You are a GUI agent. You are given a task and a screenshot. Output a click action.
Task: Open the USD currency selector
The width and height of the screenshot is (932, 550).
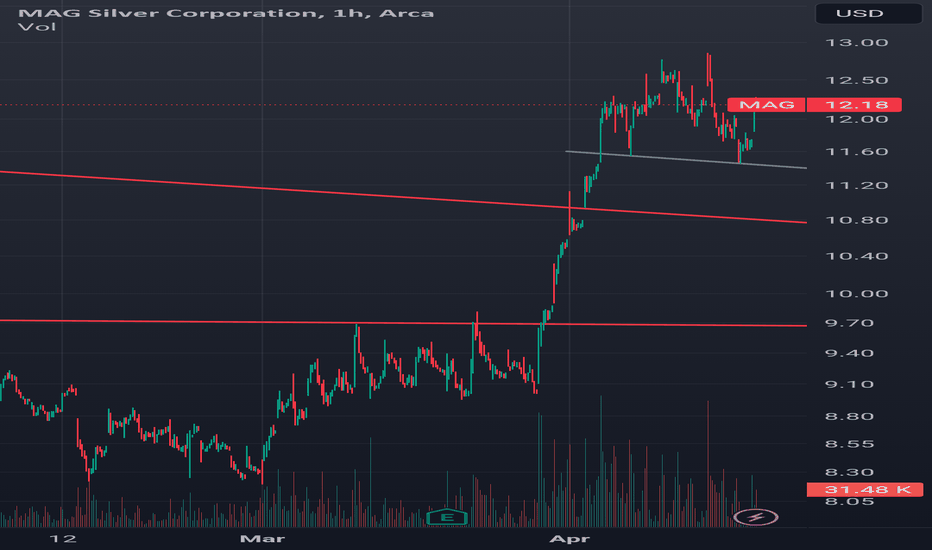pos(868,13)
